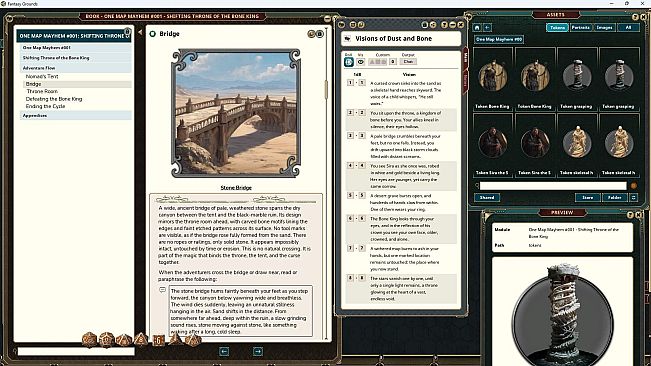Click the book search field at bottom left
The height and width of the screenshot is (366, 651).
[x=76, y=351]
